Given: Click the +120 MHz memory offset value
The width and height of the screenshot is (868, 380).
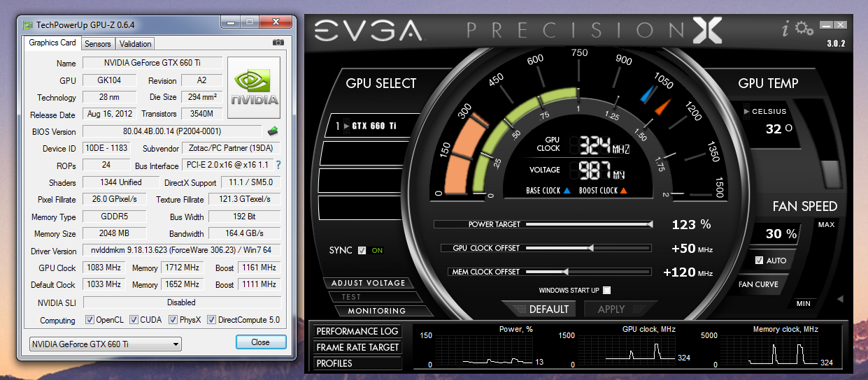Looking at the screenshot, I should 688,272.
